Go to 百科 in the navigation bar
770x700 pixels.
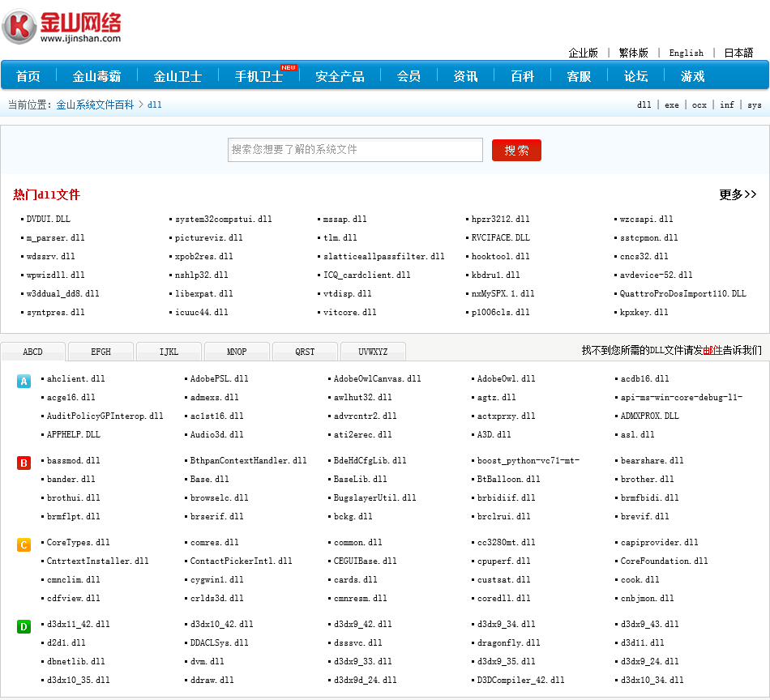coord(522,76)
